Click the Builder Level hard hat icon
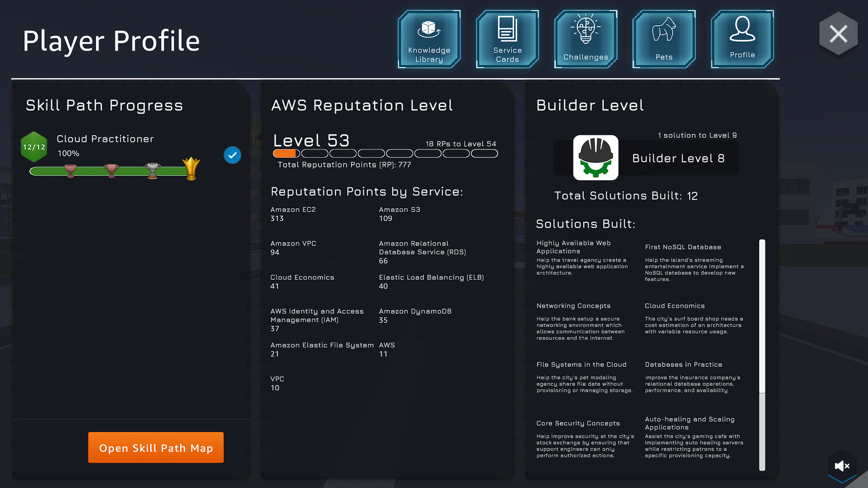The height and width of the screenshot is (488, 868). point(595,158)
